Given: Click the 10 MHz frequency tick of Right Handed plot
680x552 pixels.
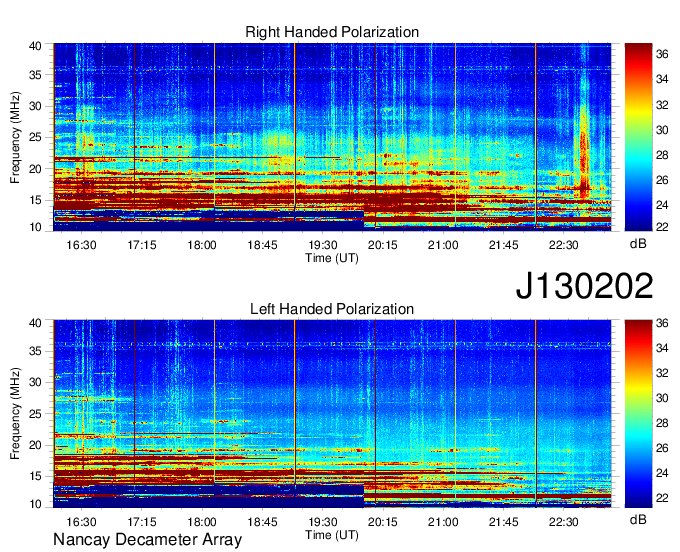Looking at the screenshot, I should [35, 227].
